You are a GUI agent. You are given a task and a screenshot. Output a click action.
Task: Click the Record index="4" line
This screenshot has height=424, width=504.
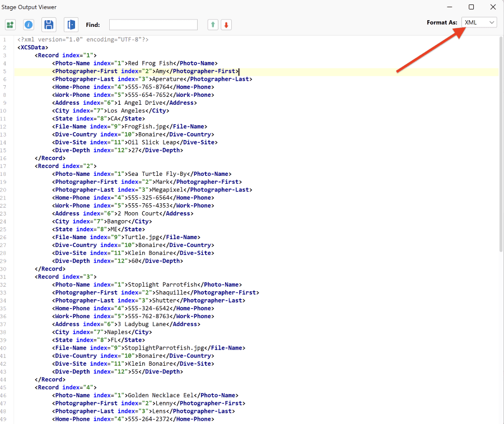tap(66, 388)
